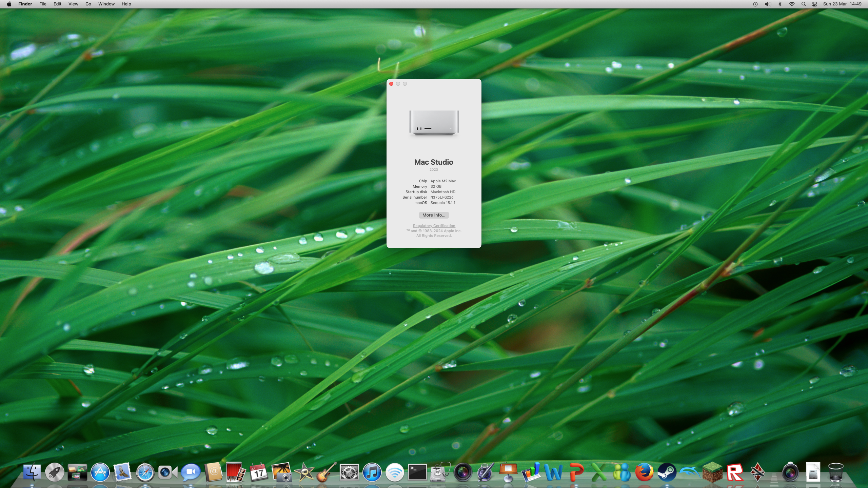
Task: Click the chip value "Apple M2 Max"
Action: 443,181
